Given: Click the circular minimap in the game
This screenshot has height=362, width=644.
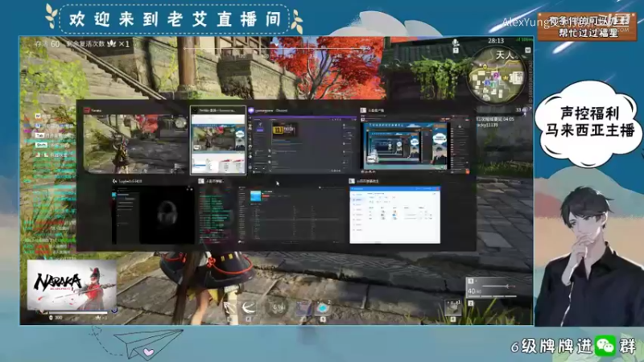Looking at the screenshot, I should point(497,75).
